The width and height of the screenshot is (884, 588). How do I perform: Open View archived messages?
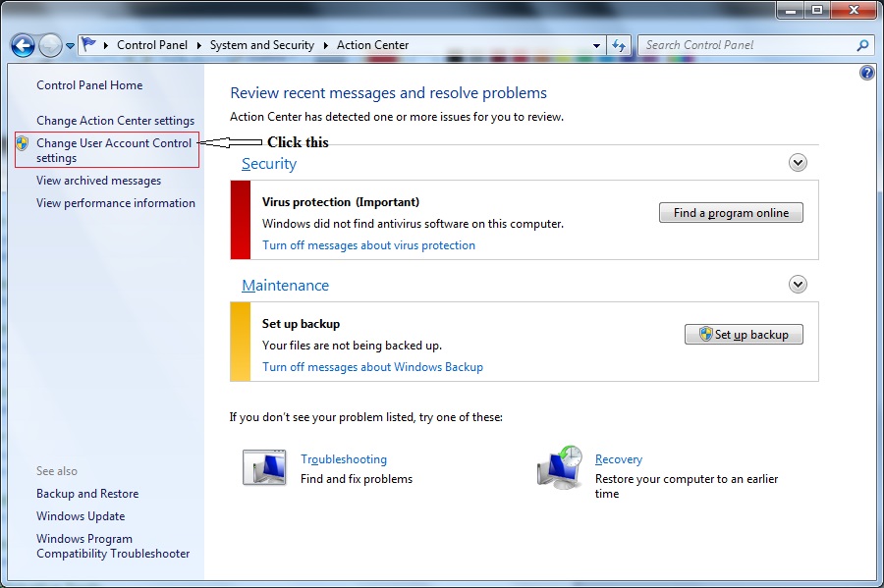98,181
